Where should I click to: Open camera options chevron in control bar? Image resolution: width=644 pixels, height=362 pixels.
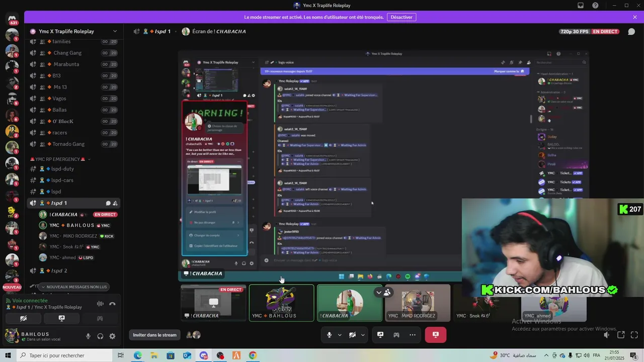pyautogui.click(x=363, y=335)
